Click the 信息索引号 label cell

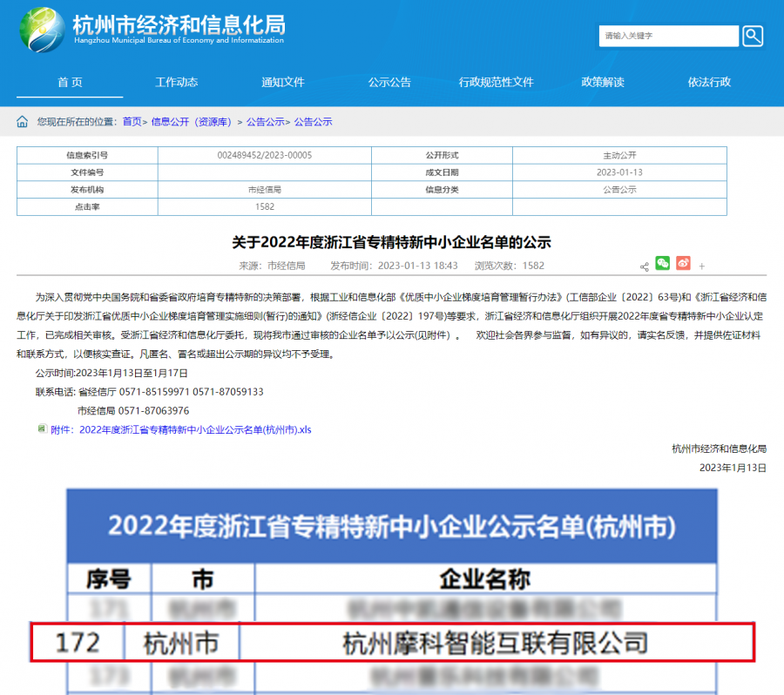click(x=87, y=155)
